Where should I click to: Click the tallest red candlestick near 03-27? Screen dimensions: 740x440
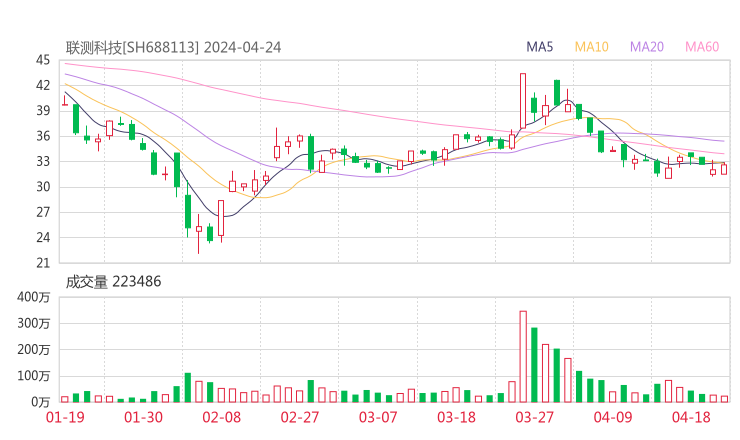click(523, 101)
